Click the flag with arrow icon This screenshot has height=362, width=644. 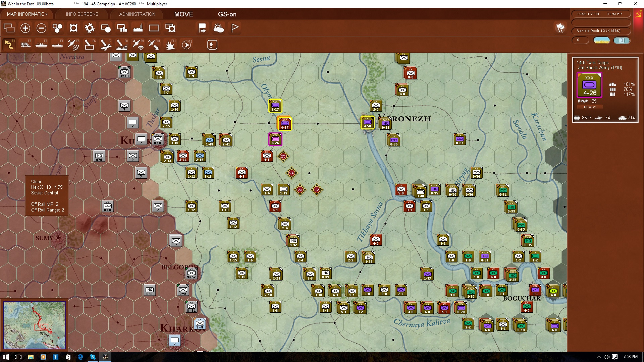[x=202, y=28]
